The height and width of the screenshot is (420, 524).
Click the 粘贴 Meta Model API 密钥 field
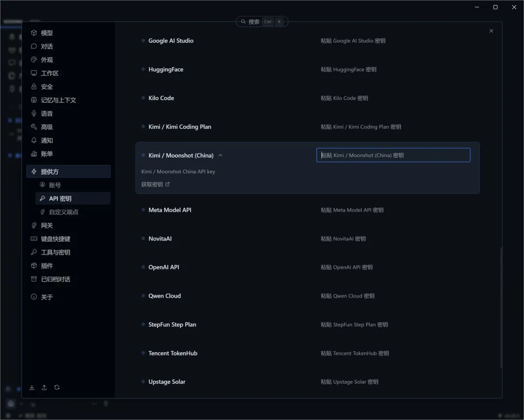coord(393,210)
